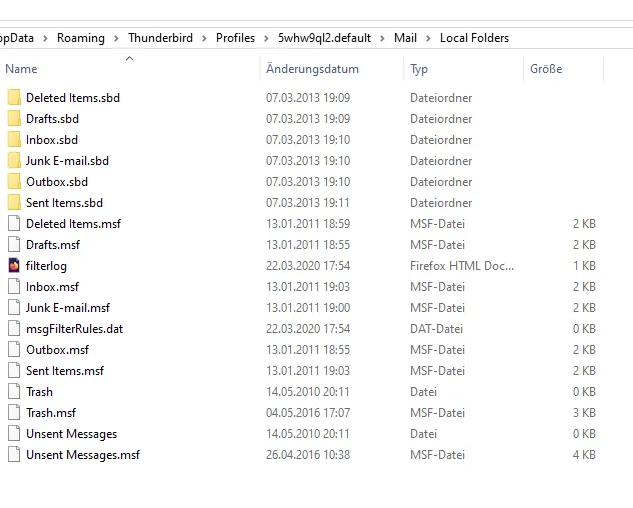Expand the chevron after Thunderbird breadcrumb
Screen dimensions: 633x508
point(204,38)
